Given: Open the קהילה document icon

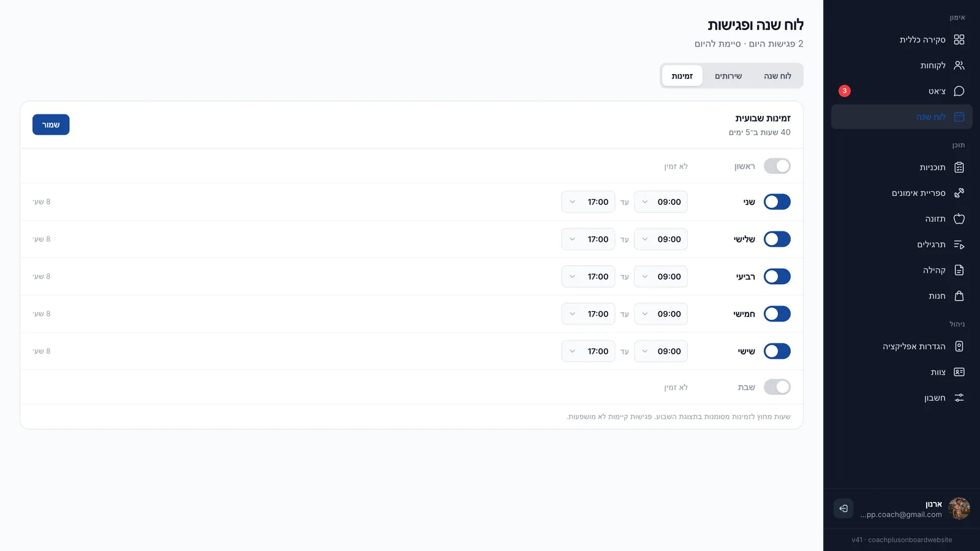Looking at the screenshot, I should [959, 271].
